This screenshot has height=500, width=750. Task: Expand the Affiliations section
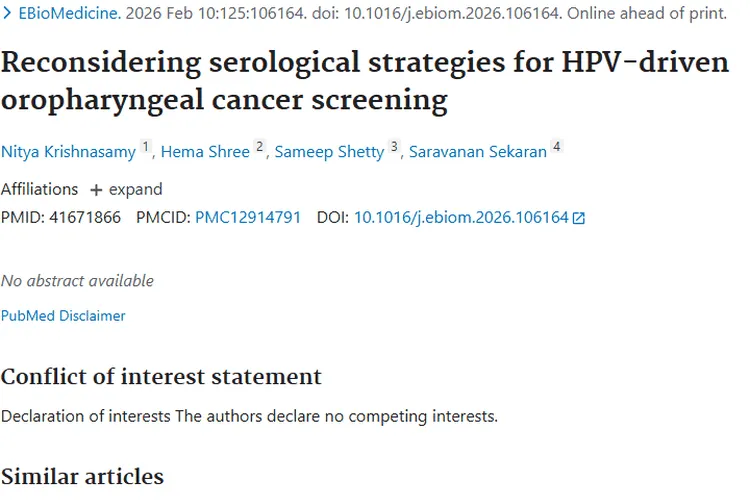[125, 189]
